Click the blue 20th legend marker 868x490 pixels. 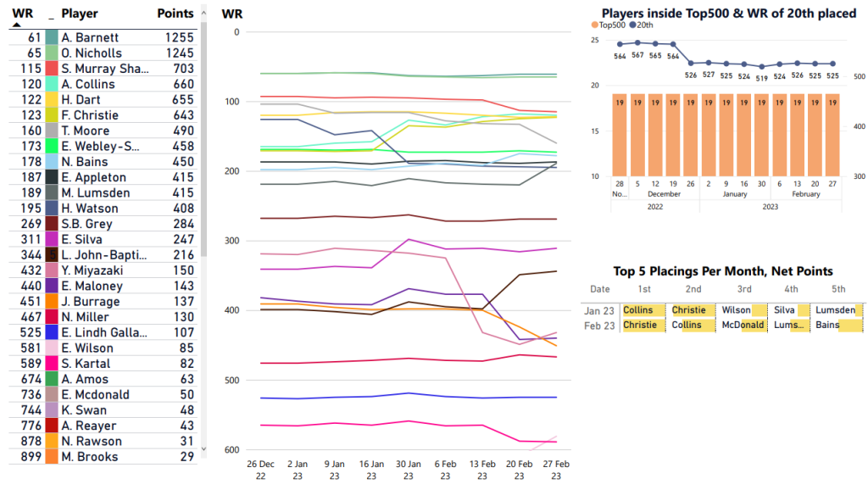click(632, 25)
